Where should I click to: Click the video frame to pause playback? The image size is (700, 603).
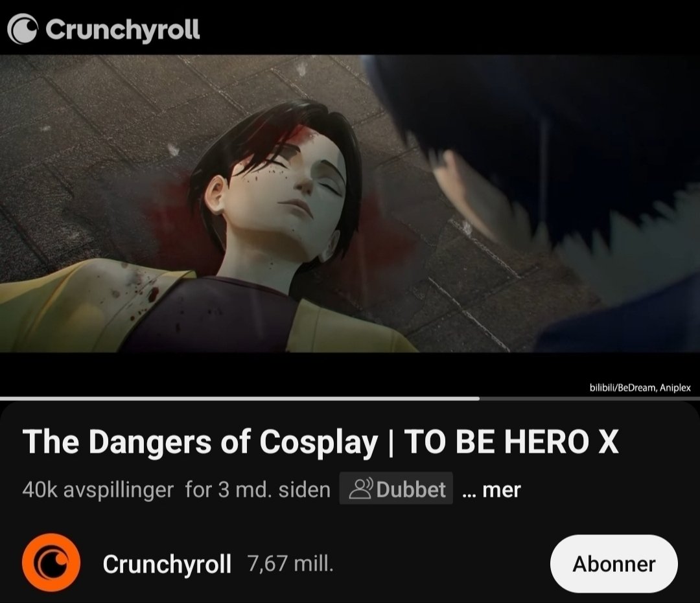coord(350,203)
